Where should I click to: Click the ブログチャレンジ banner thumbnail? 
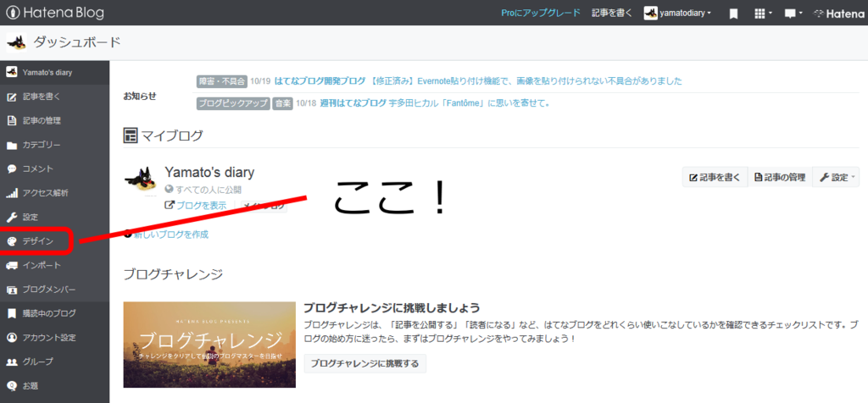209,345
